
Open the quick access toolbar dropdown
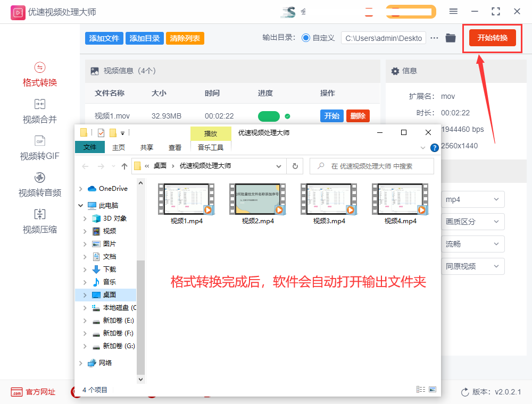[x=122, y=133]
